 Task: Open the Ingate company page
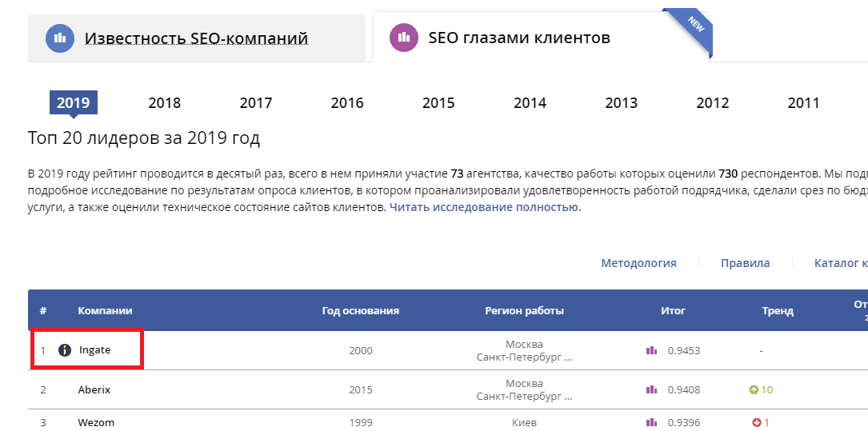94,350
